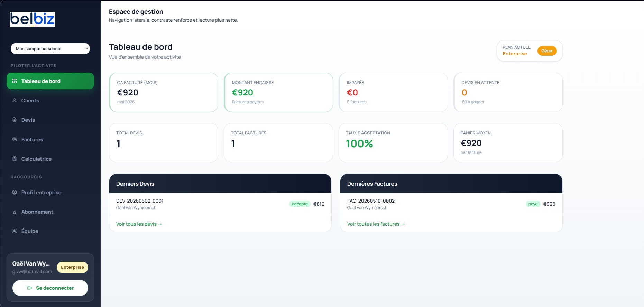The image size is (644, 307).
Task: Click the DEVIS EN ATTENTE card
Action: click(508, 92)
